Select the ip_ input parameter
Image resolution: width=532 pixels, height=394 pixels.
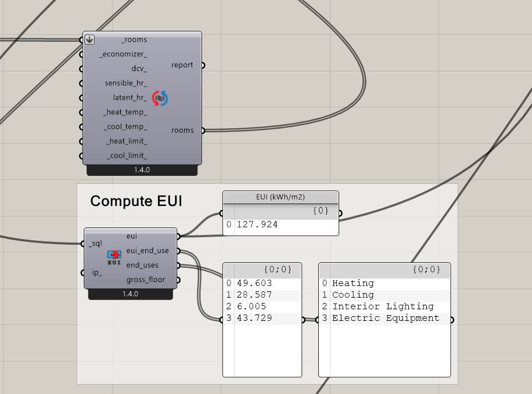(x=97, y=273)
